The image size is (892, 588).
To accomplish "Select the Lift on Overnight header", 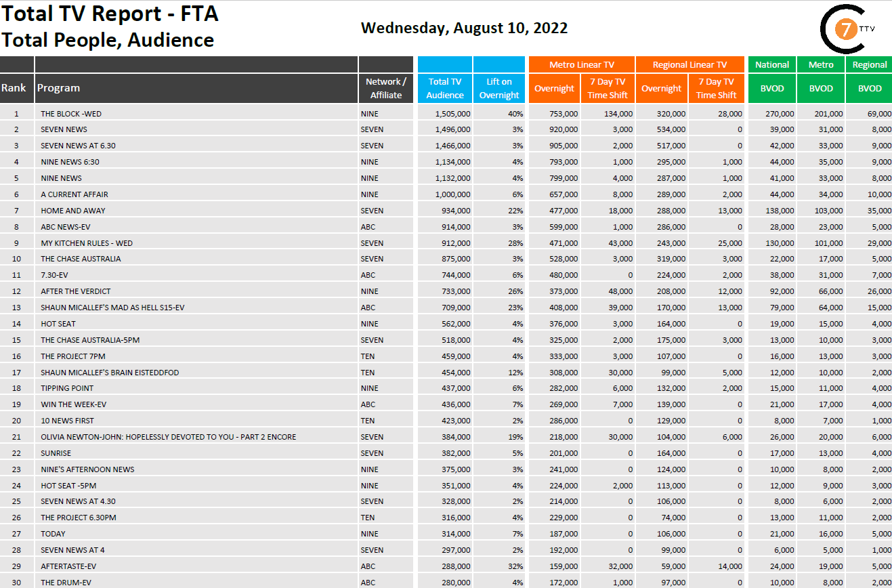I will tap(499, 88).
